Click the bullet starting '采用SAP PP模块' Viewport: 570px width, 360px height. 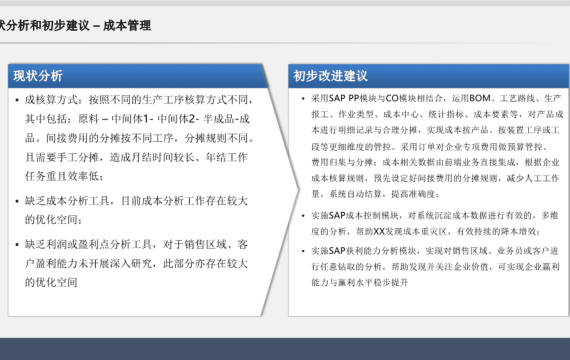[436, 98]
